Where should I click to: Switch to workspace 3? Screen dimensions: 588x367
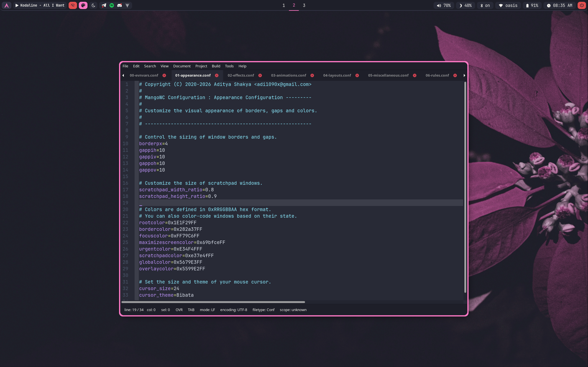pos(304,5)
